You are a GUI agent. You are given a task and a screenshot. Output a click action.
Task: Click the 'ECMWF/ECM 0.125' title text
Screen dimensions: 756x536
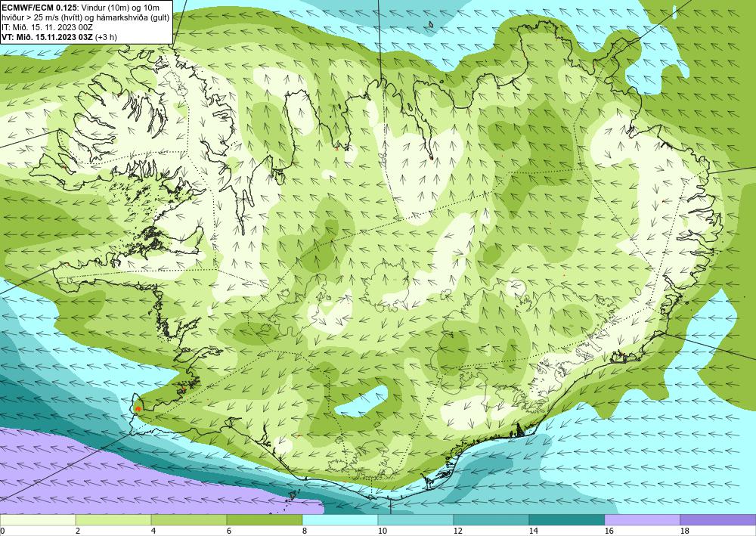click(39, 8)
